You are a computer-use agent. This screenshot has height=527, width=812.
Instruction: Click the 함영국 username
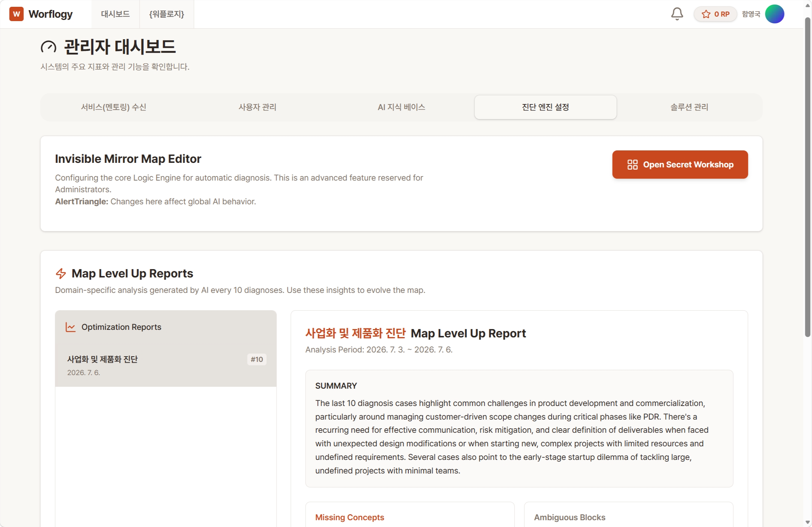[751, 14]
